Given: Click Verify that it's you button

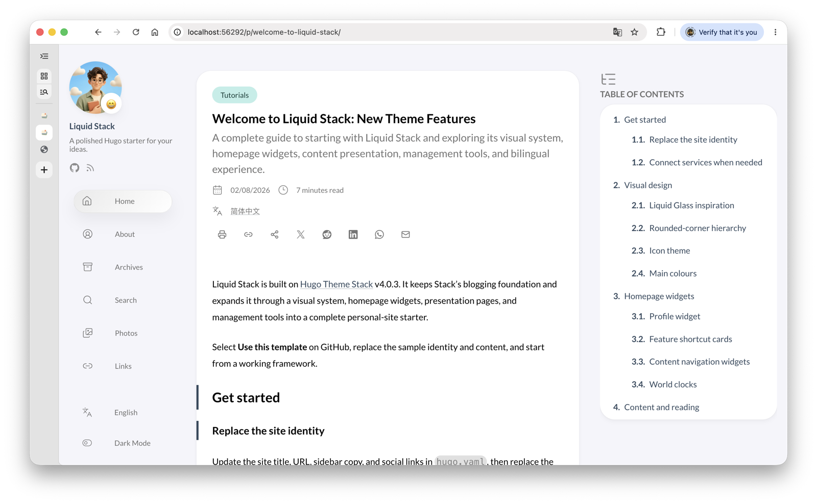Looking at the screenshot, I should tap(722, 32).
